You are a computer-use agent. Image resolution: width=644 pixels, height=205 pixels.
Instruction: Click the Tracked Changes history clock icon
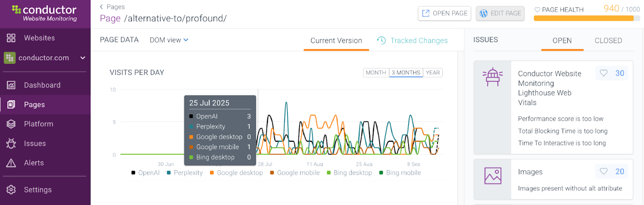click(x=381, y=40)
